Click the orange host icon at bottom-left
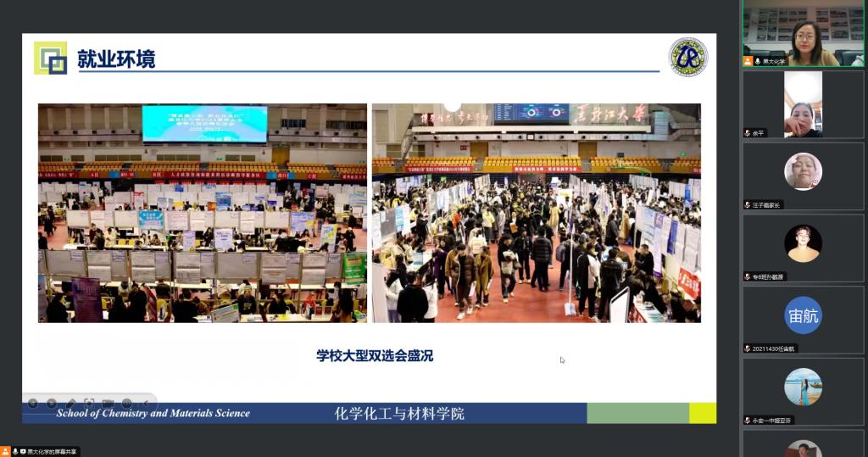 click(x=6, y=452)
